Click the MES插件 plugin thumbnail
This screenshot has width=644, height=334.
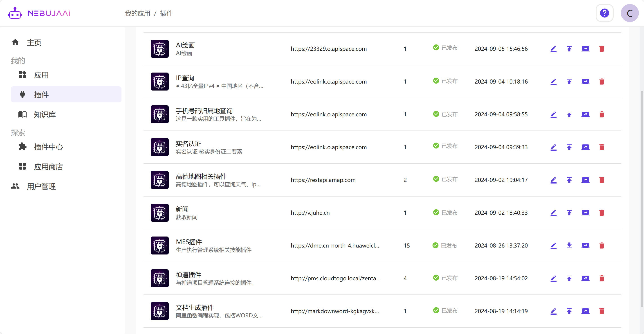pos(159,245)
